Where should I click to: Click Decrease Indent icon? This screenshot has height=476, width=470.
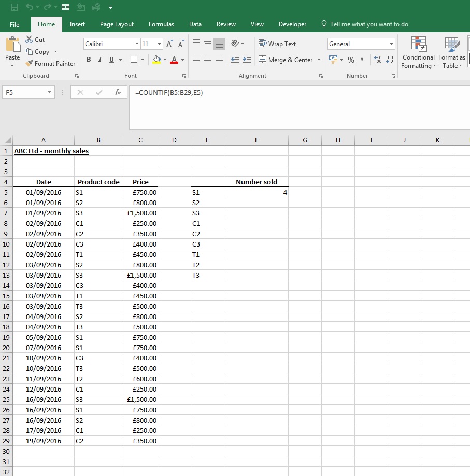coord(235,59)
